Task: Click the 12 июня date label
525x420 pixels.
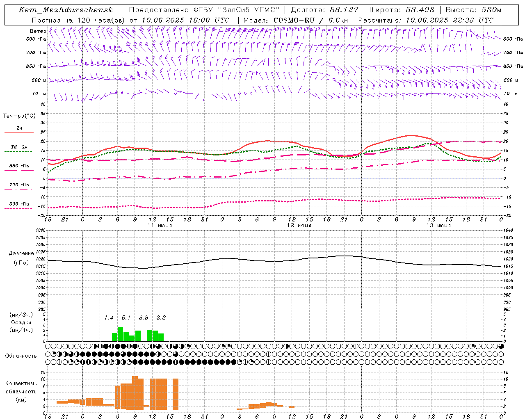Action: (299, 226)
